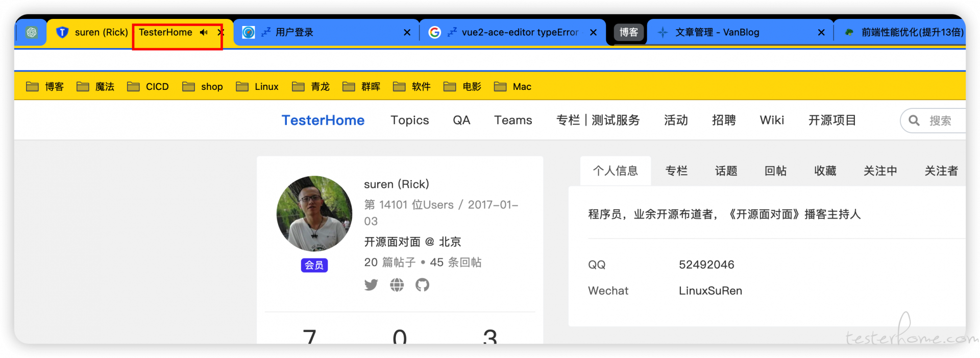The width and height of the screenshot is (980, 358).
Task: Open the Linux bookmarks folder
Action: [x=257, y=87]
